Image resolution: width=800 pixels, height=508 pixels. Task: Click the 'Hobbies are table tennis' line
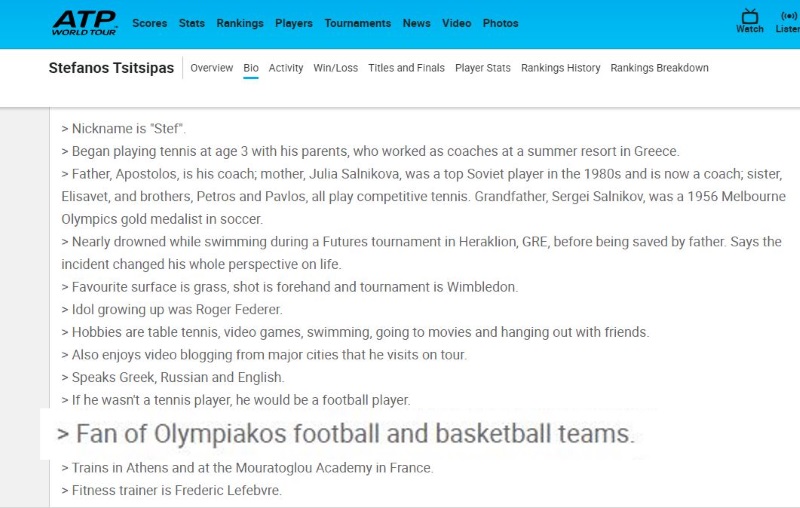pyautogui.click(x=355, y=332)
